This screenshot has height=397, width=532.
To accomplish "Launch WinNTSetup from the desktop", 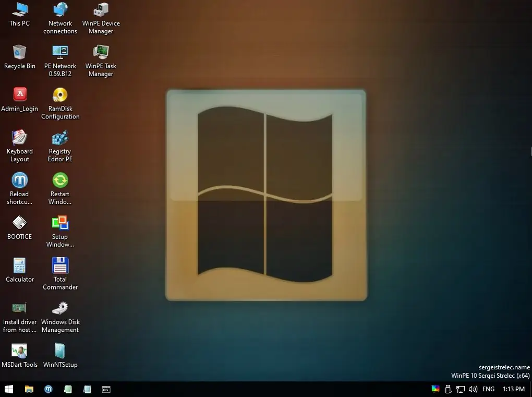I will pyautogui.click(x=60, y=356).
